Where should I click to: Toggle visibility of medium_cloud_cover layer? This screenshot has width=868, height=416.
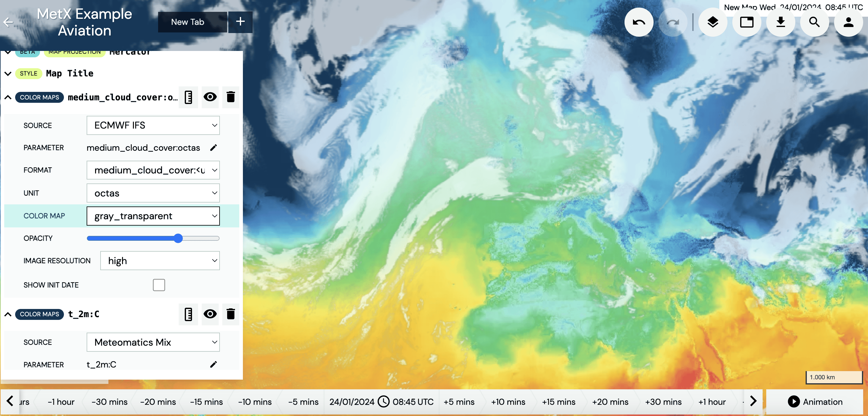pos(210,97)
